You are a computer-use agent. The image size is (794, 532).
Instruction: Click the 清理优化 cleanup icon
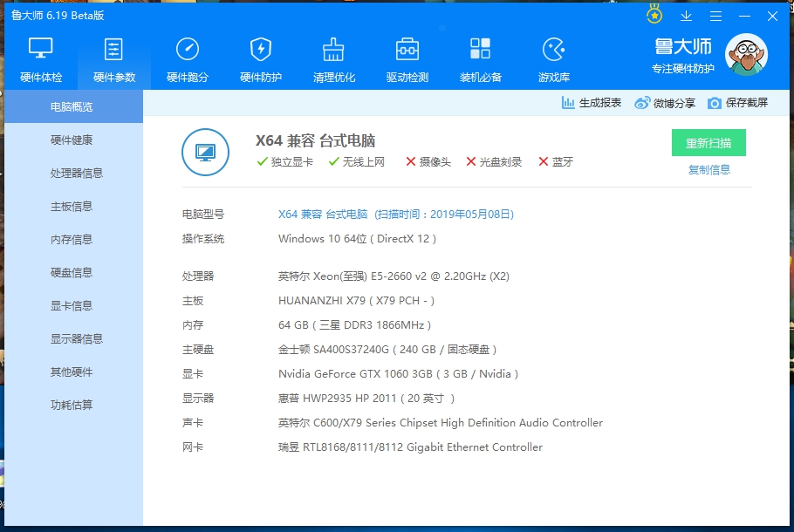[334, 51]
